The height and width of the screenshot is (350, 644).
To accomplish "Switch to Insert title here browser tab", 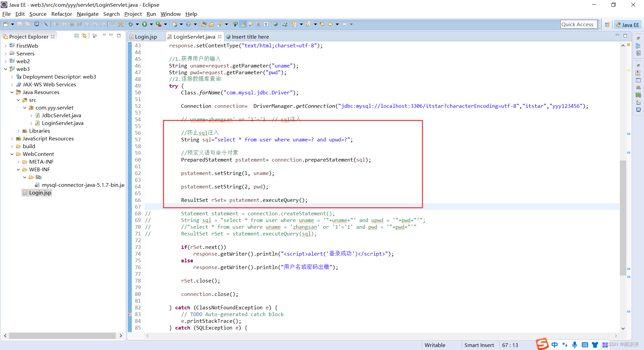I will (x=250, y=37).
